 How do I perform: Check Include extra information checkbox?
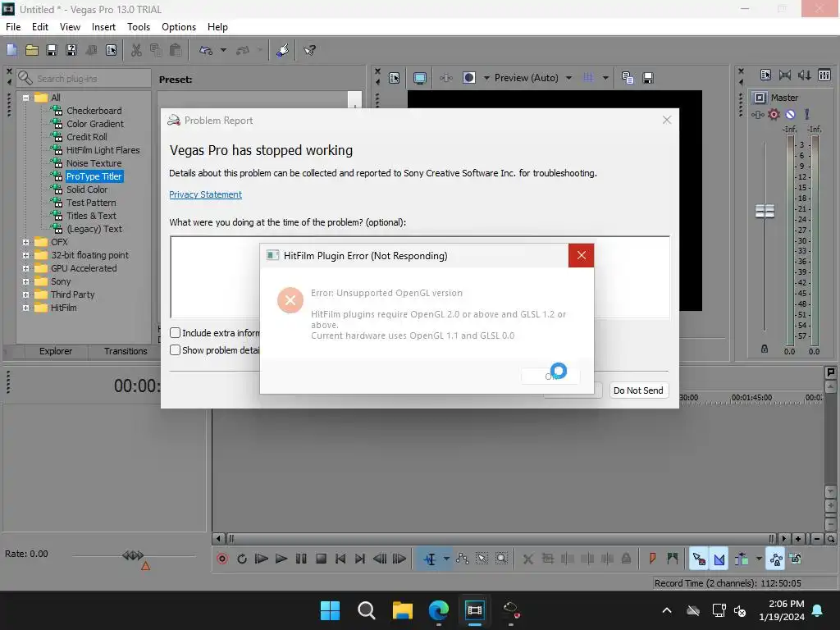pyautogui.click(x=175, y=333)
